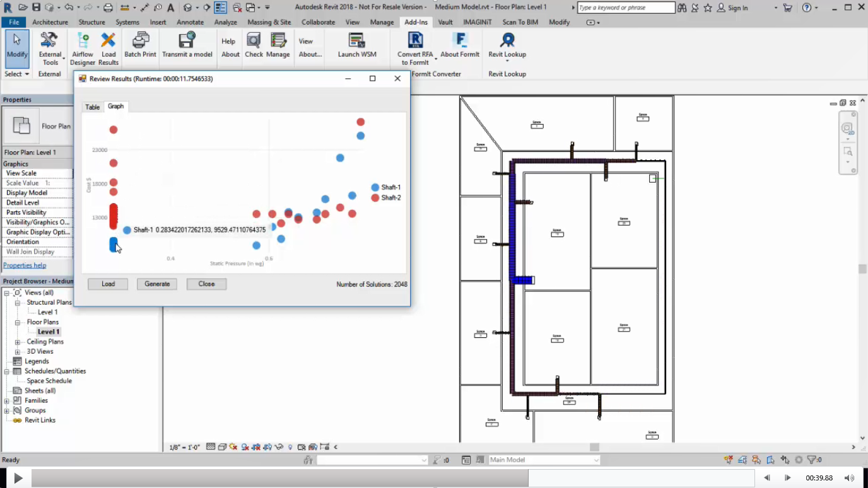Collapse the Structural Plans node
The image size is (868, 488).
[x=18, y=303]
